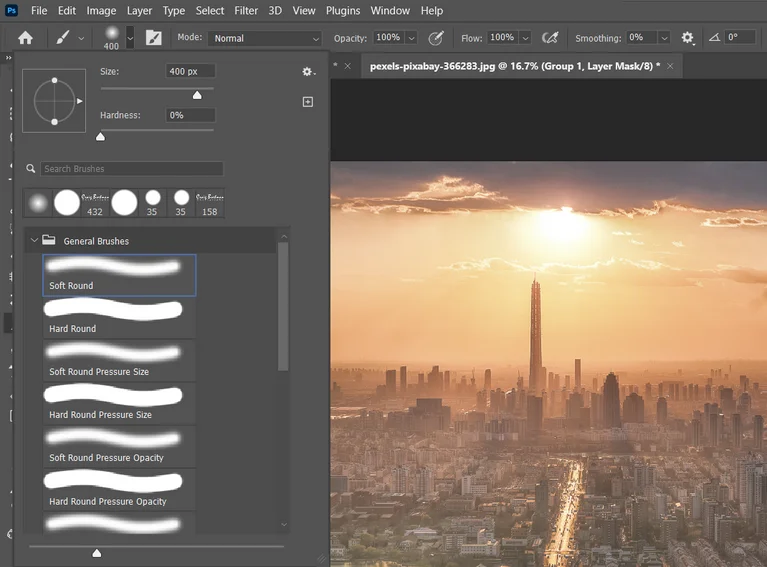Enable airbrush-style build-up effects
Viewport: 767px width, 567px height.
pyautogui.click(x=549, y=38)
